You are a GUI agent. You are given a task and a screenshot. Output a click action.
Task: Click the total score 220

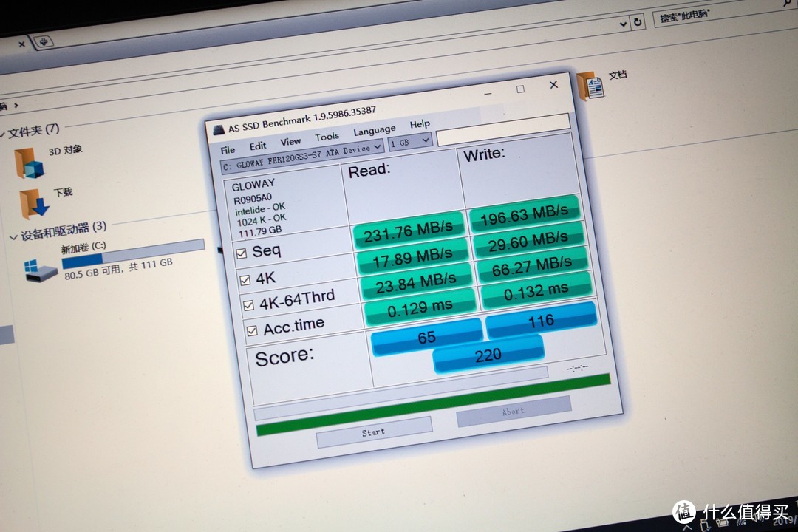pyautogui.click(x=488, y=355)
